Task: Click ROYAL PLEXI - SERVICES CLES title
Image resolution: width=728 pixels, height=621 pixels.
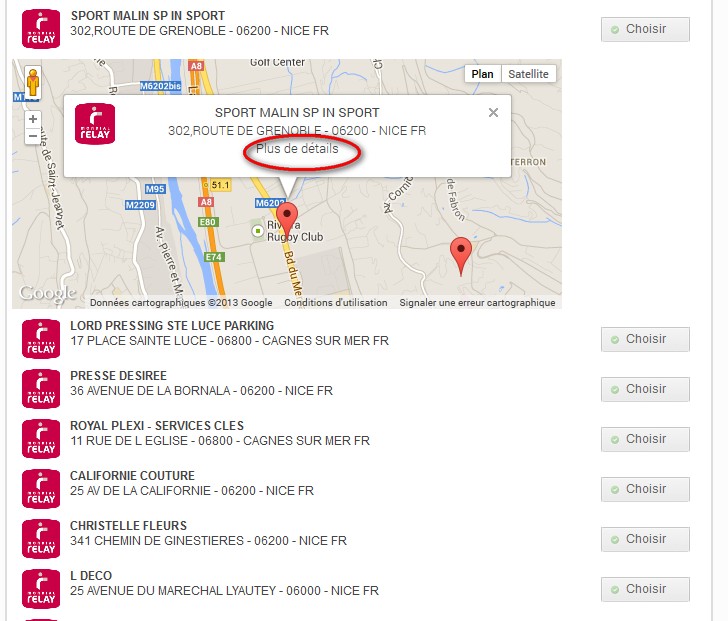Action: 157,426
